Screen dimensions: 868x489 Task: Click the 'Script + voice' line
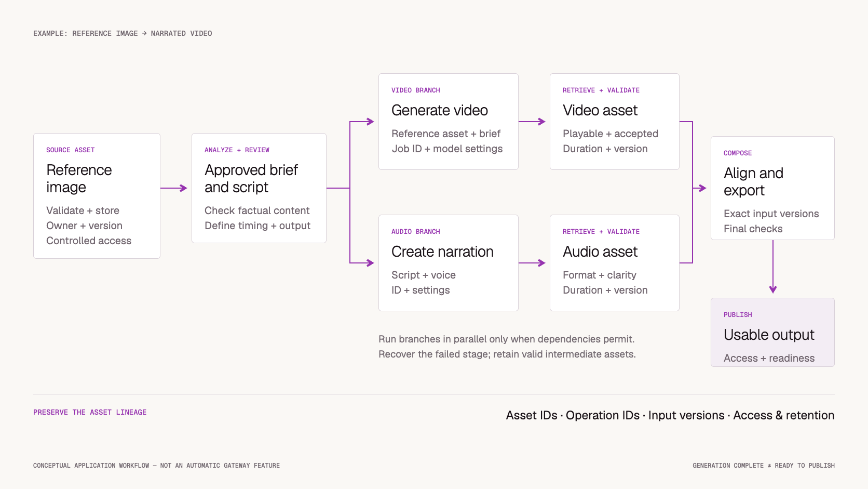tap(424, 275)
